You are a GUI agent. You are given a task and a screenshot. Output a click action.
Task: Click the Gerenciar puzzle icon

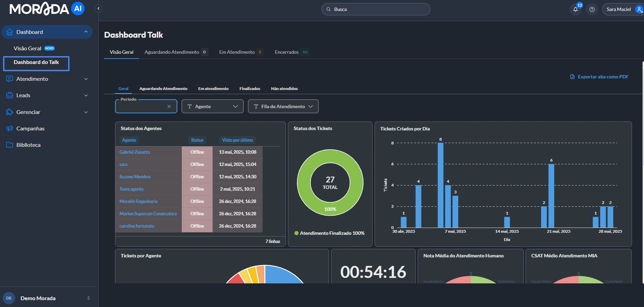(10, 112)
